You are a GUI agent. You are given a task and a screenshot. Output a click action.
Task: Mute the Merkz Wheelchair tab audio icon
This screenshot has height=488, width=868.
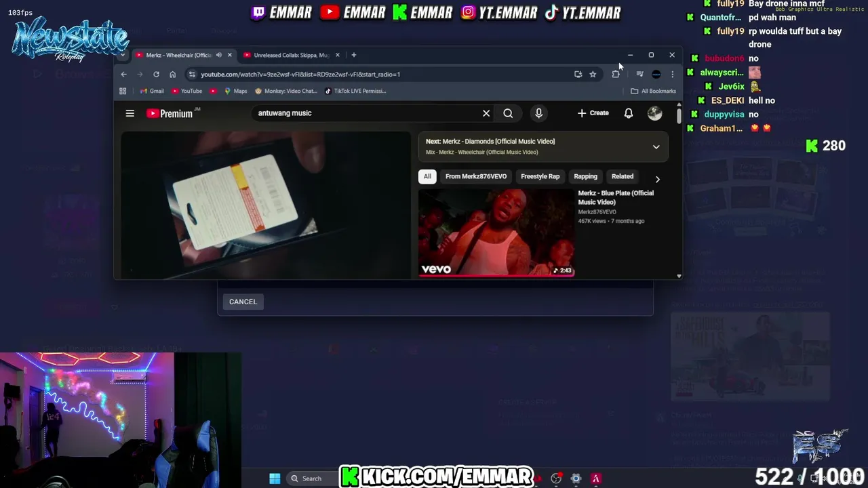coord(218,55)
